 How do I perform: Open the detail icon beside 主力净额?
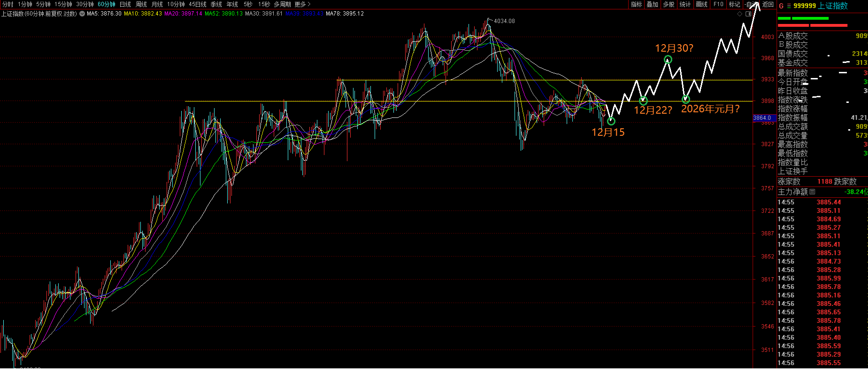(x=813, y=192)
